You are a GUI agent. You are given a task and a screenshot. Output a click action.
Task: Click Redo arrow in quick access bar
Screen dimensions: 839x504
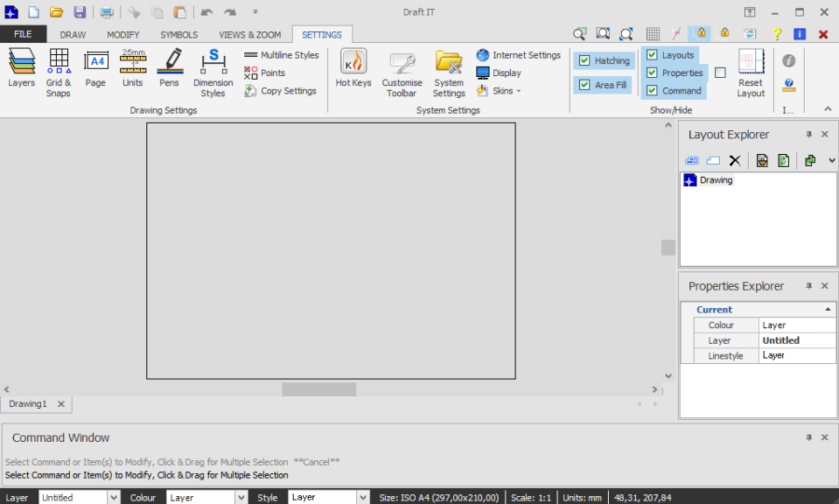[x=230, y=11]
